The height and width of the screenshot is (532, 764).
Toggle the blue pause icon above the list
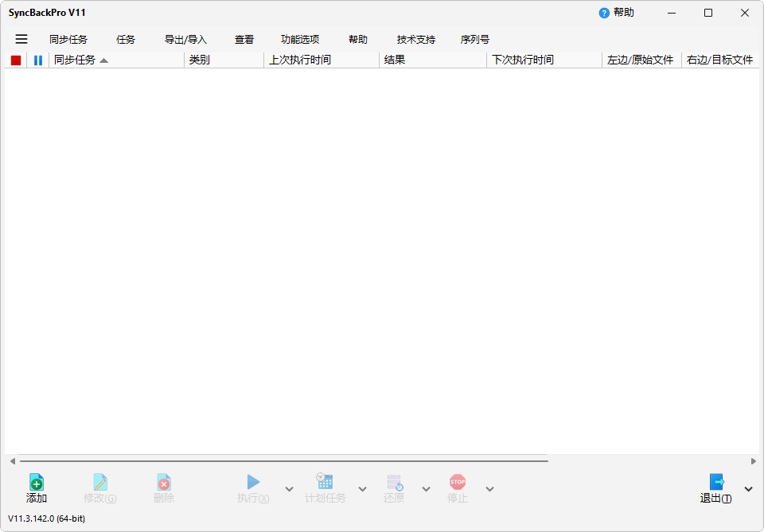tap(37, 60)
